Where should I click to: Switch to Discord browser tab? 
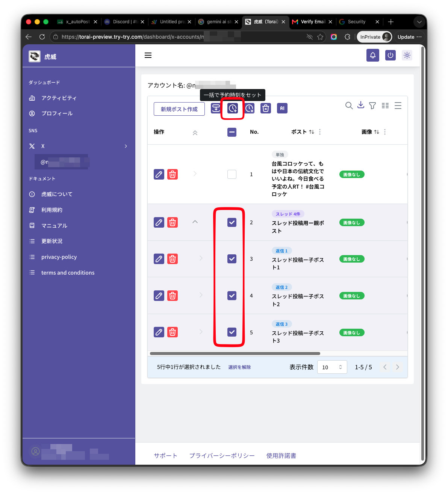(124, 22)
